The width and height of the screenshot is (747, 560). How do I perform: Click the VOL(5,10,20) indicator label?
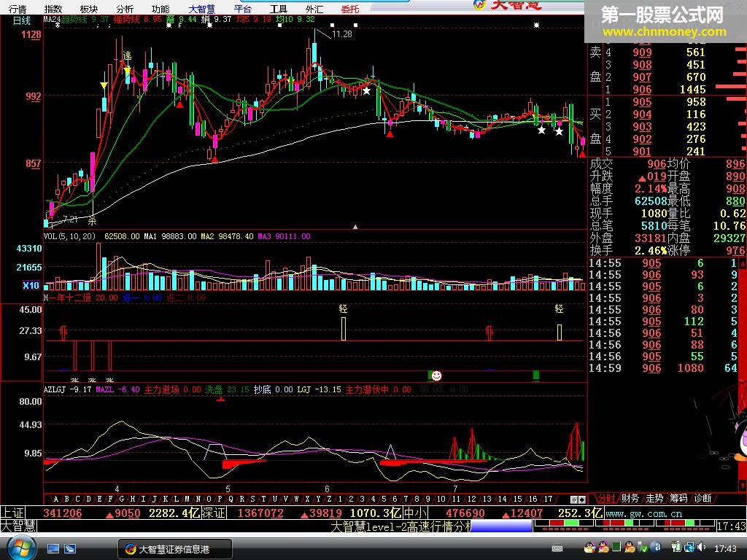(x=69, y=236)
